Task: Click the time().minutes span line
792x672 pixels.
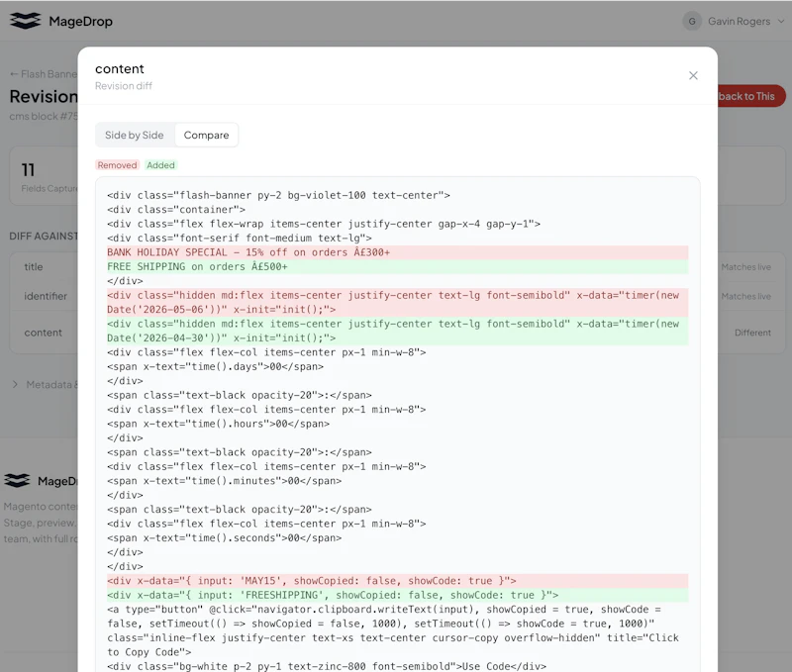Action: [x=225, y=481]
